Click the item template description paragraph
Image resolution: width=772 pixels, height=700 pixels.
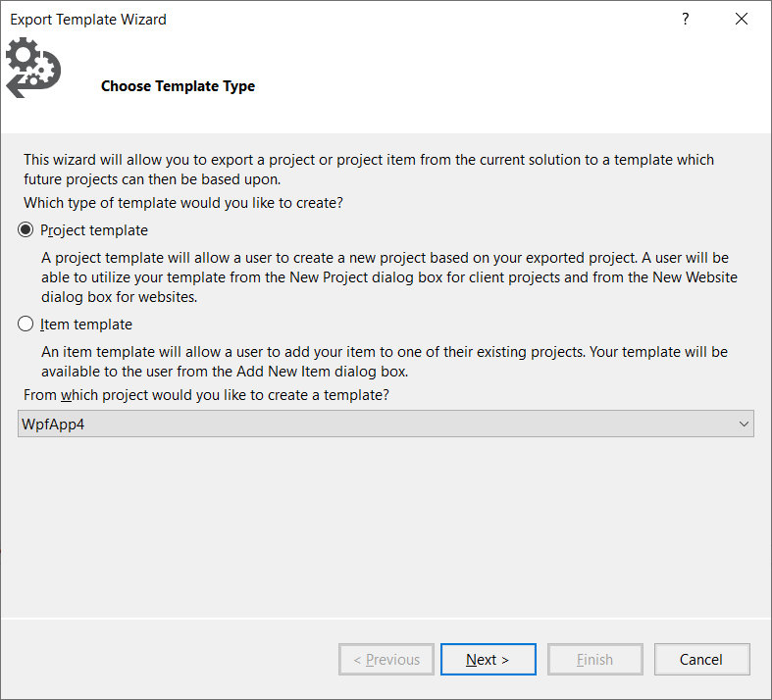pos(384,360)
